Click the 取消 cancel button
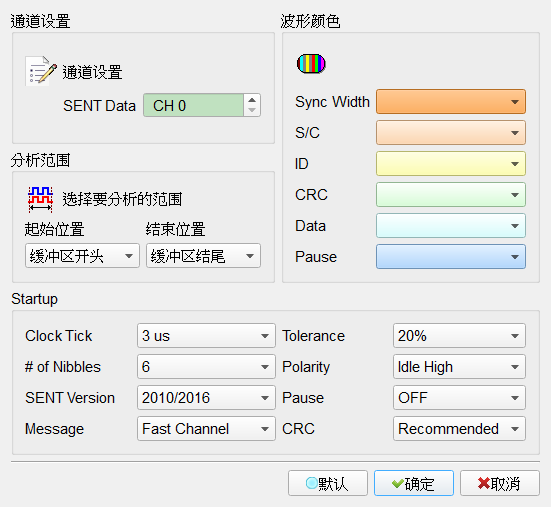This screenshot has height=507, width=551. coord(500,483)
